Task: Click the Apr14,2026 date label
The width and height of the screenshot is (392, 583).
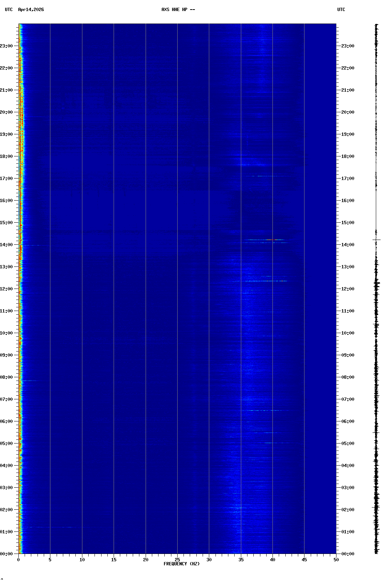Action: pyautogui.click(x=31, y=10)
